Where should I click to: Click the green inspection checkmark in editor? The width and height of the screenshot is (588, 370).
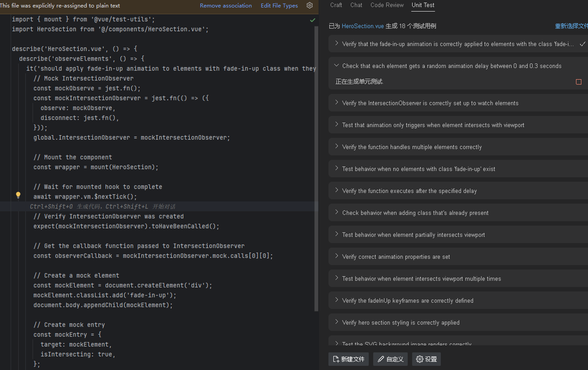(313, 20)
